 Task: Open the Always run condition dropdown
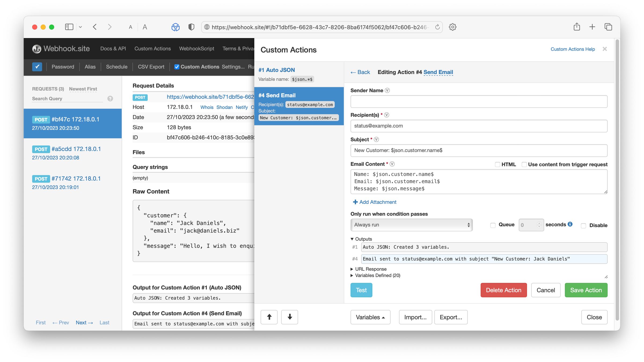tap(411, 225)
